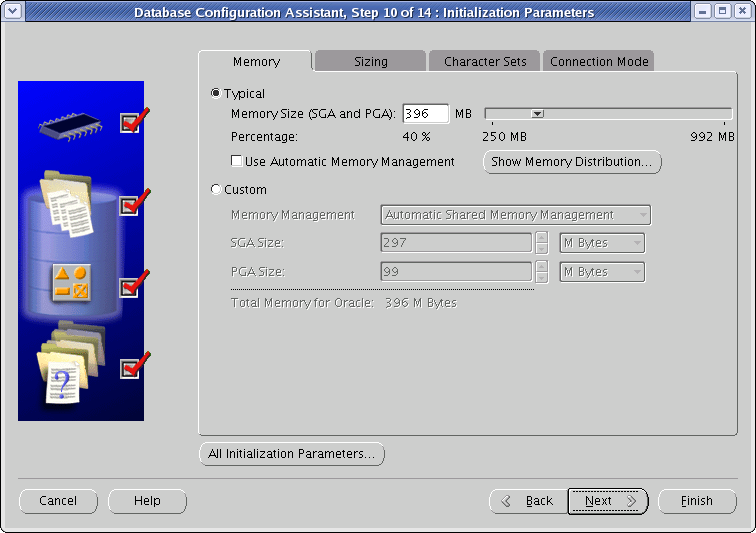Click the documents folder icon on database
This screenshot has height=533, width=756.
67,204
